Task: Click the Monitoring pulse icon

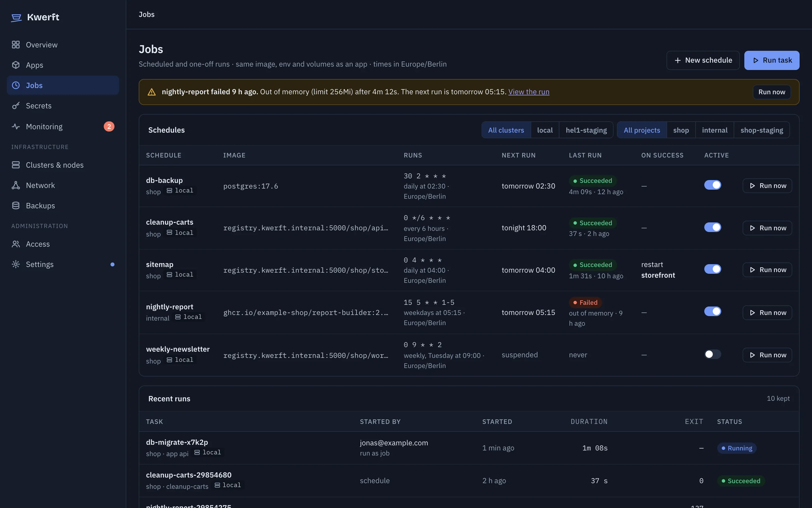Action: [16, 126]
